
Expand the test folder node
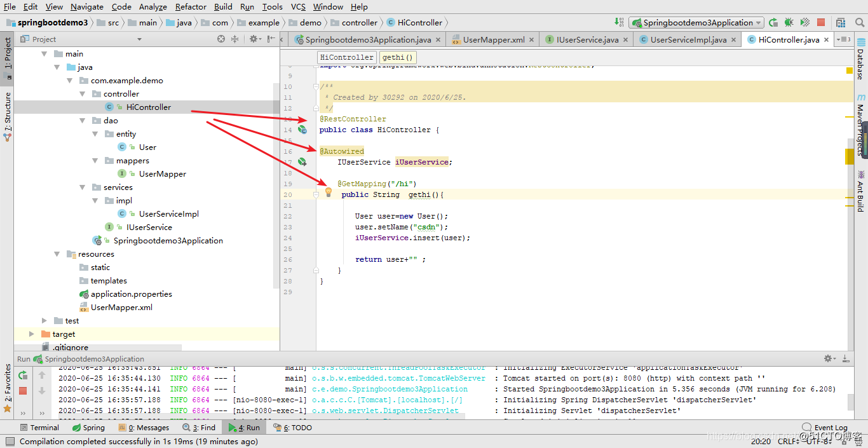44,321
